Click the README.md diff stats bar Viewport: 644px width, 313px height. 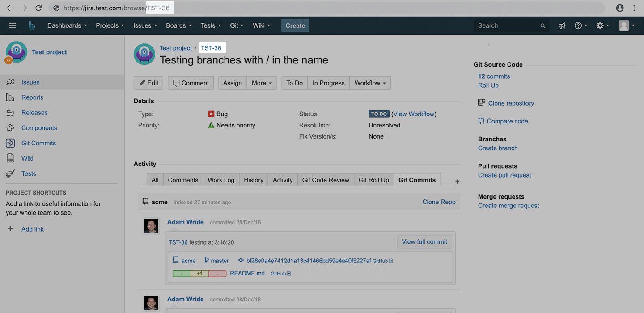(199, 274)
